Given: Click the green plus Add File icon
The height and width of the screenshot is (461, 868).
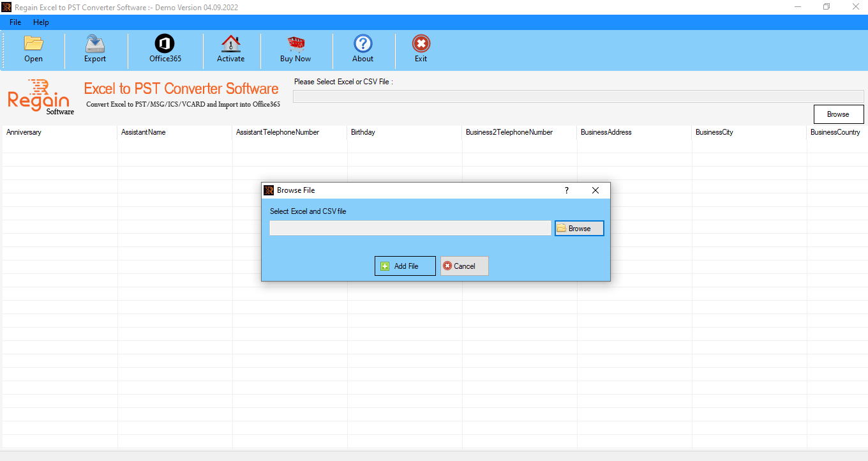Looking at the screenshot, I should 384,266.
